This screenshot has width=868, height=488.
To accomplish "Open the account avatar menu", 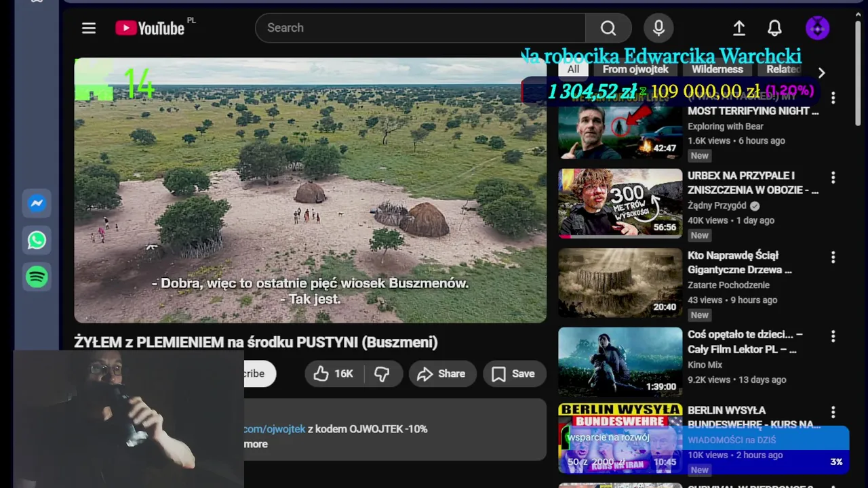I will point(817,28).
